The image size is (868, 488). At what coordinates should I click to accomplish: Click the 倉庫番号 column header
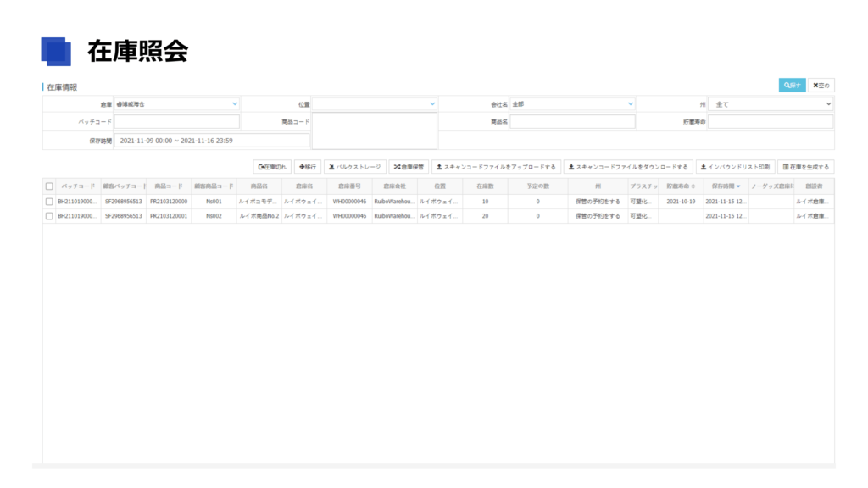(349, 186)
